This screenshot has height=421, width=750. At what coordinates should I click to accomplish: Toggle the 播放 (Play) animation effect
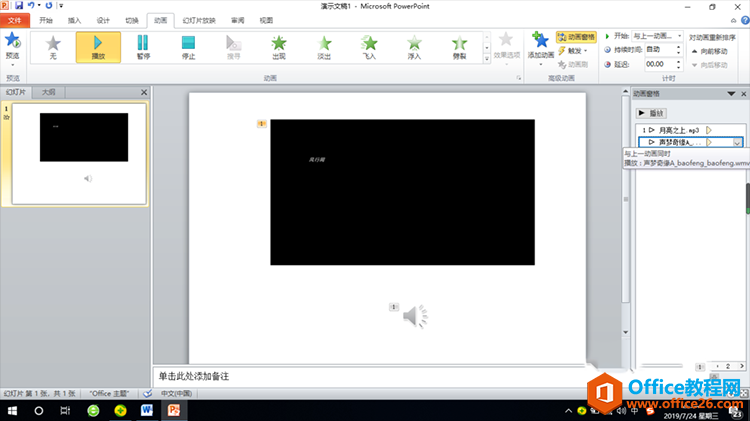pos(98,47)
